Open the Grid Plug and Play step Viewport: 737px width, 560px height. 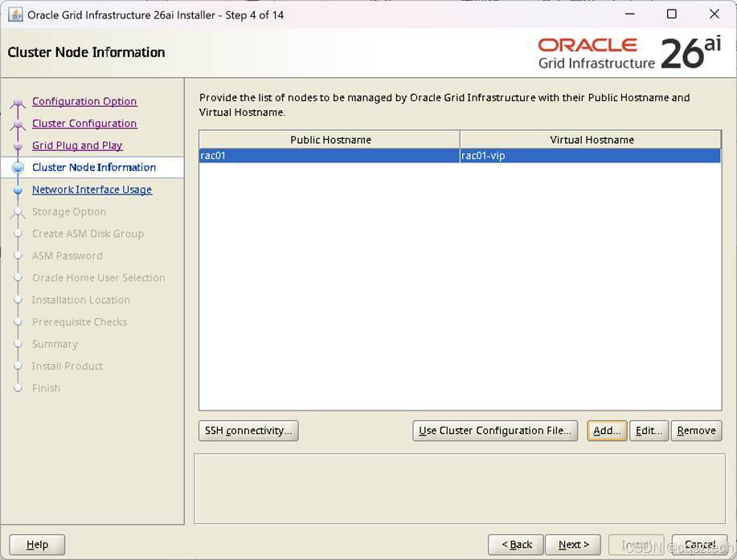point(77,145)
